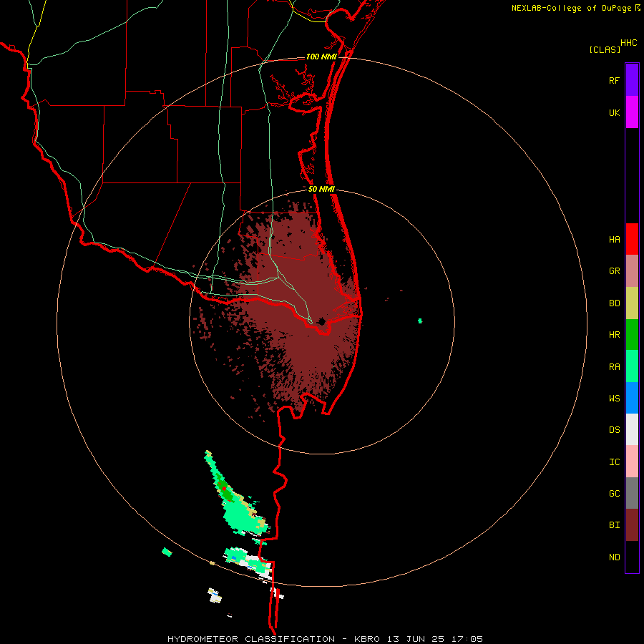Click the 50 NMI range ring label
The width and height of the screenshot is (644, 644).
point(321,189)
